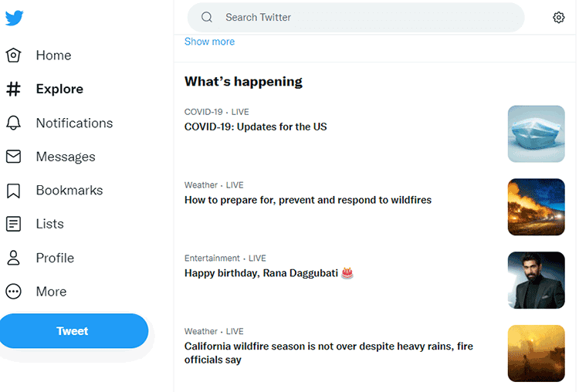Viewport: 579px width, 392px height.
Task: Click the Twitter bird logo
Action: pos(15,18)
